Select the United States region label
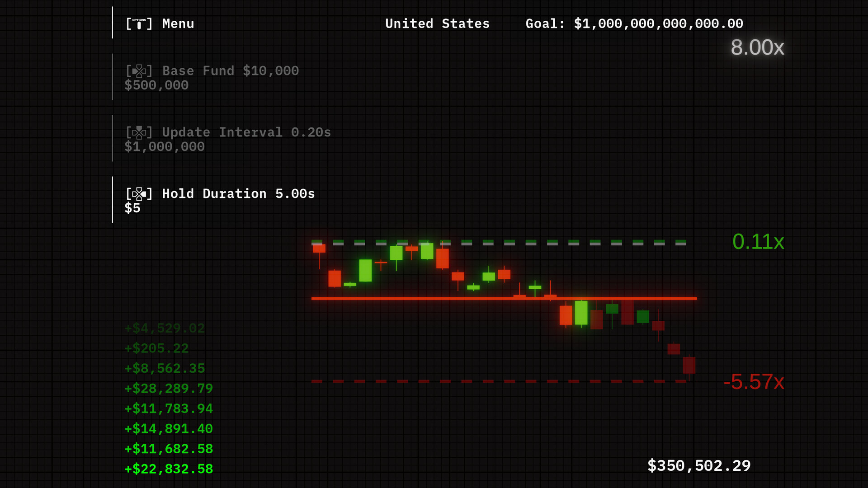This screenshot has height=488, width=868. point(437,23)
